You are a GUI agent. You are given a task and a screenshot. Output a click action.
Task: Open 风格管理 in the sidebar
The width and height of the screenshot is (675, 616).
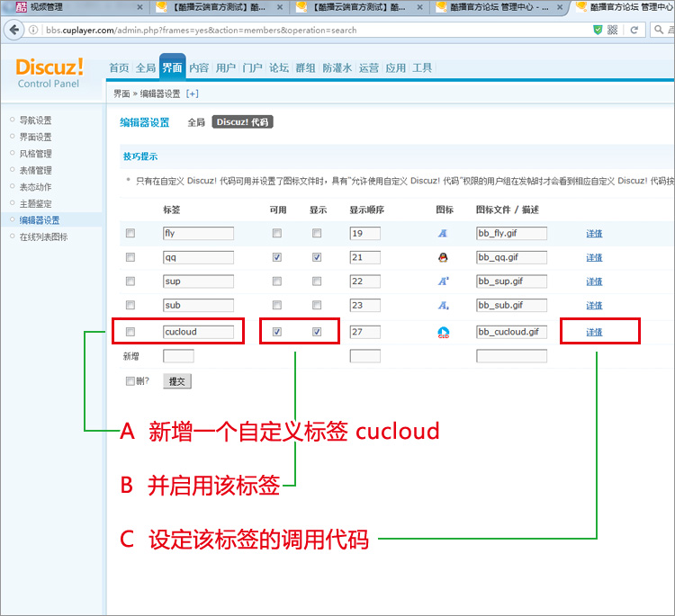36,154
